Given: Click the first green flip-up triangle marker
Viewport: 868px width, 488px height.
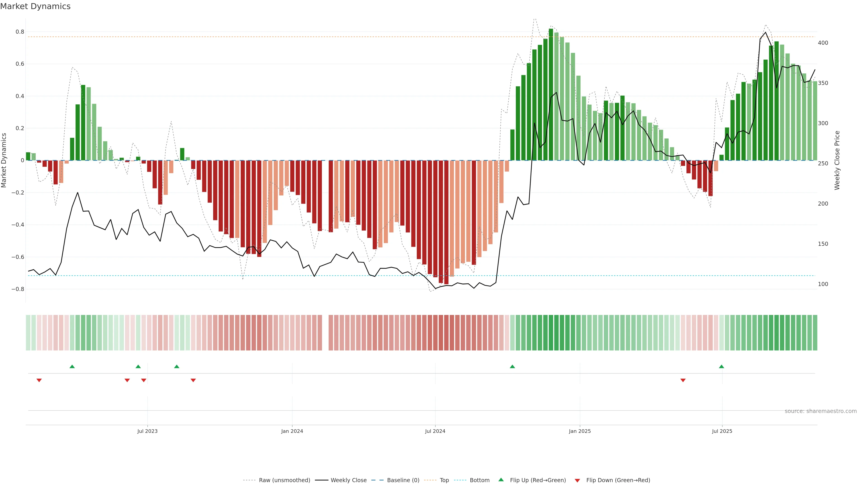Looking at the screenshot, I should [72, 366].
